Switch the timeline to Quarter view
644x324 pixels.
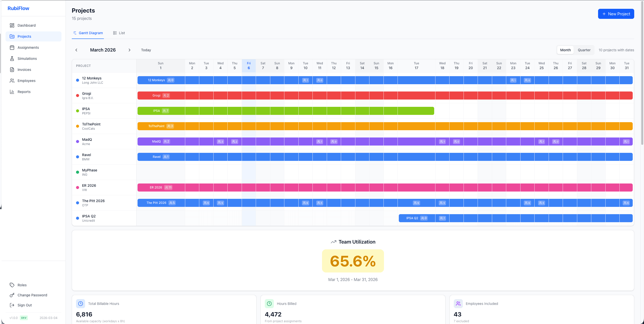pyautogui.click(x=584, y=50)
